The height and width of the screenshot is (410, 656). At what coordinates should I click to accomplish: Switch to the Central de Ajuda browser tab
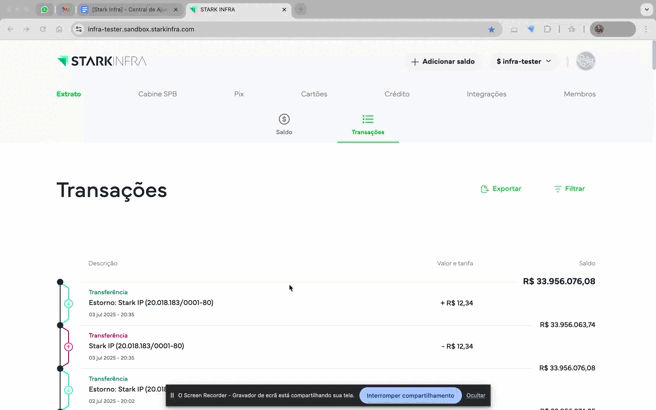129,9
